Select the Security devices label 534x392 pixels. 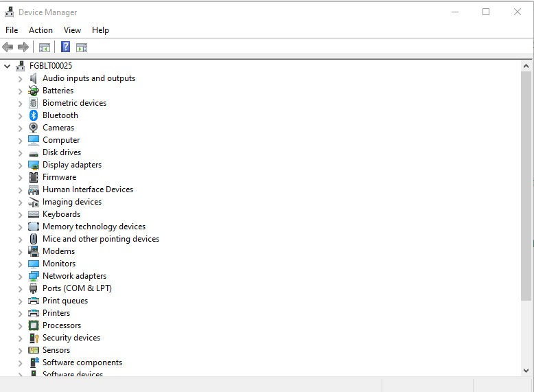tap(71, 338)
